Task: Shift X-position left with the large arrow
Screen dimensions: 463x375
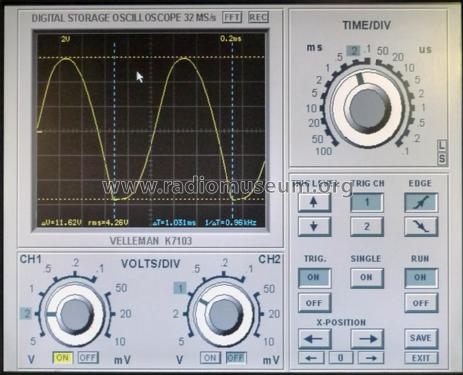Action: pyautogui.click(x=314, y=339)
